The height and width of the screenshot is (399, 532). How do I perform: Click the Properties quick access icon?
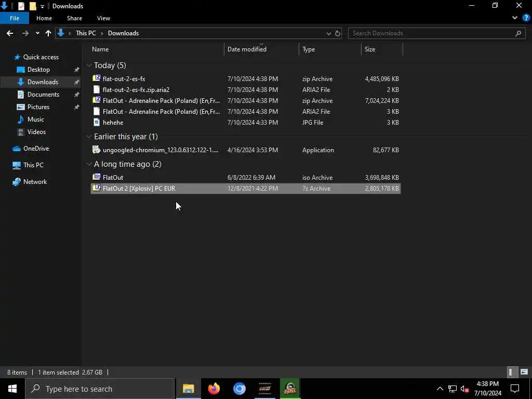click(21, 6)
